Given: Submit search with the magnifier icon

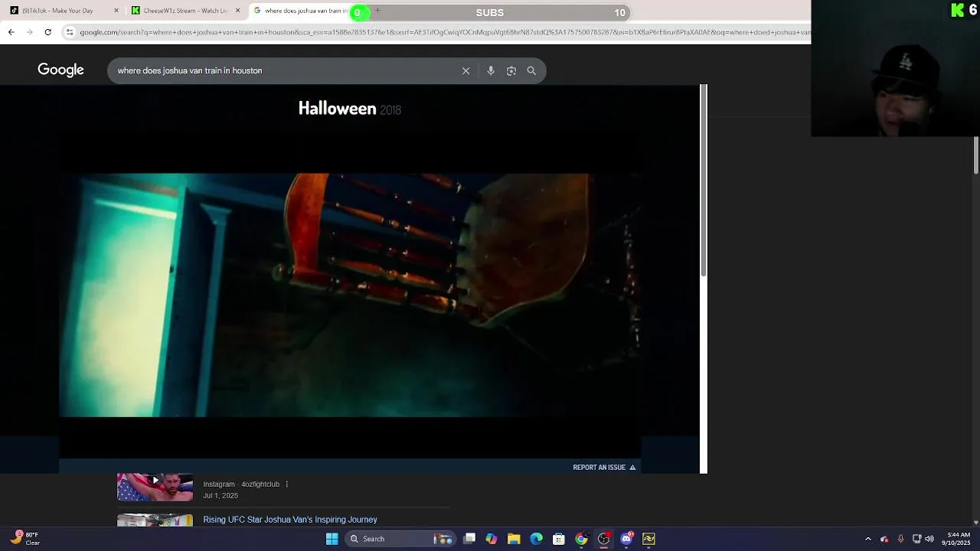Looking at the screenshot, I should point(531,70).
